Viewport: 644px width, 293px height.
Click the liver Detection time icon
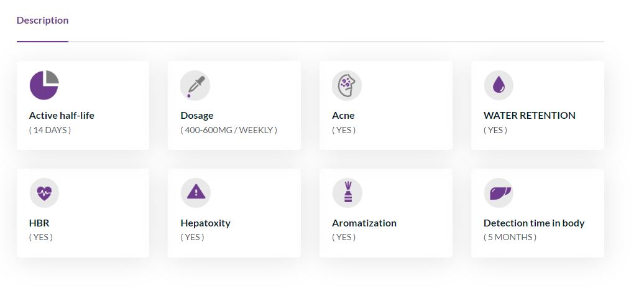(499, 193)
